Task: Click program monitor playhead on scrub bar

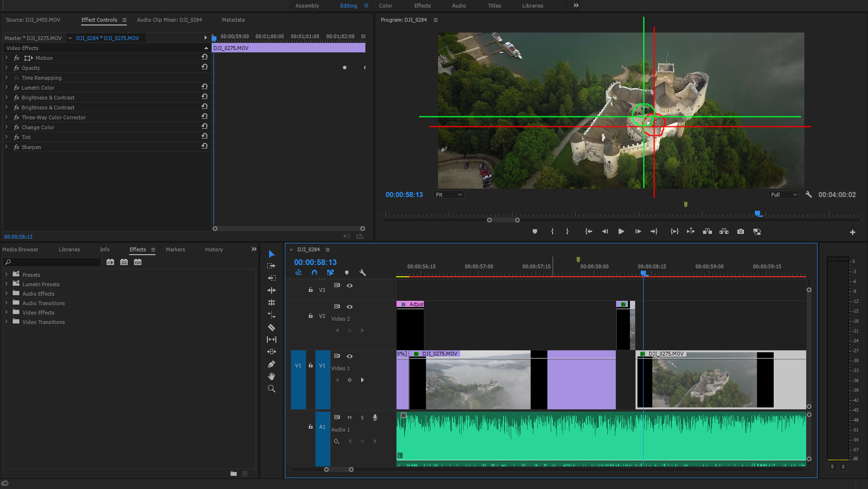Action: (x=758, y=214)
